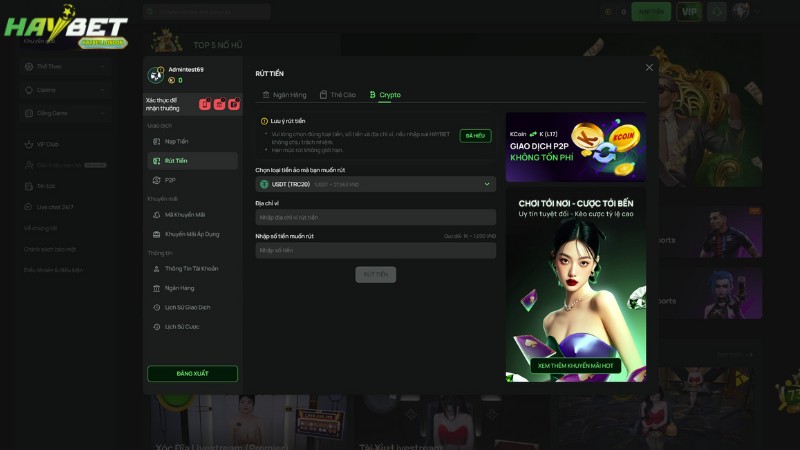
Task: Open Lịch Sử Cược betting history
Action: pos(182,326)
